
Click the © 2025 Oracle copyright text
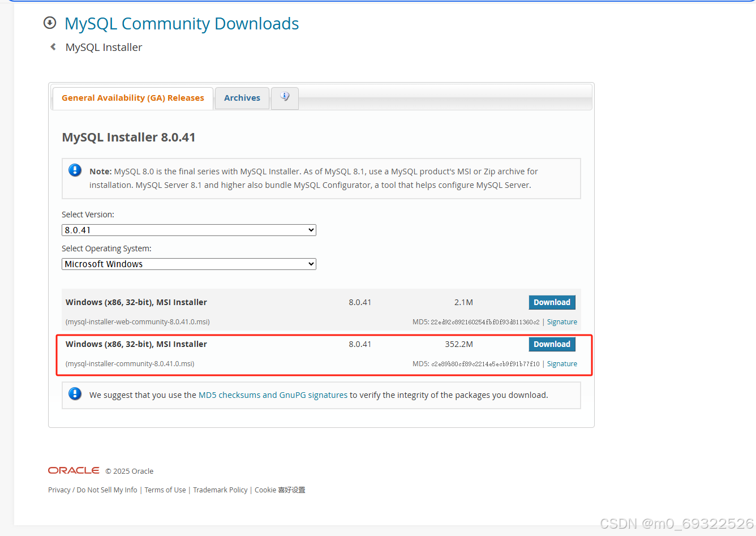click(130, 471)
